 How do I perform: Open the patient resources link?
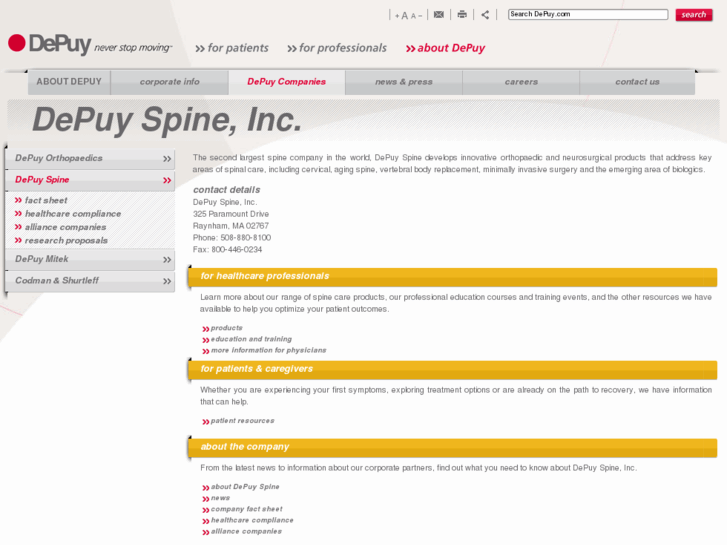242,421
